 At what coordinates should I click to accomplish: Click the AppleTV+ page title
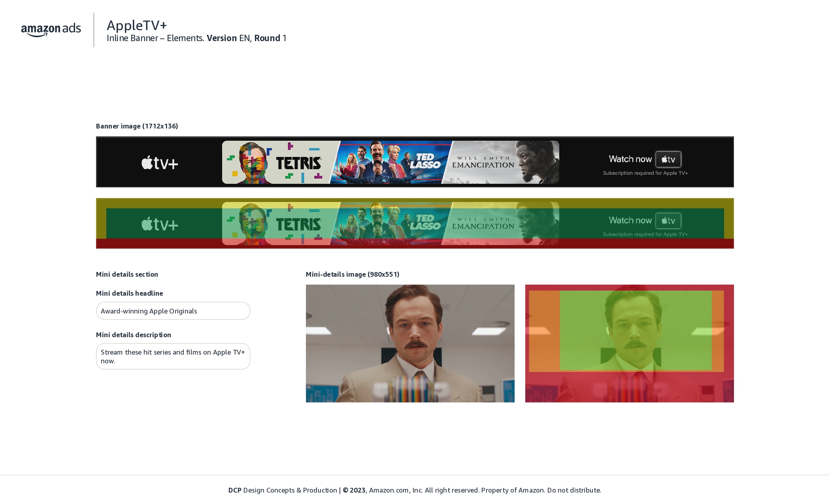click(137, 25)
